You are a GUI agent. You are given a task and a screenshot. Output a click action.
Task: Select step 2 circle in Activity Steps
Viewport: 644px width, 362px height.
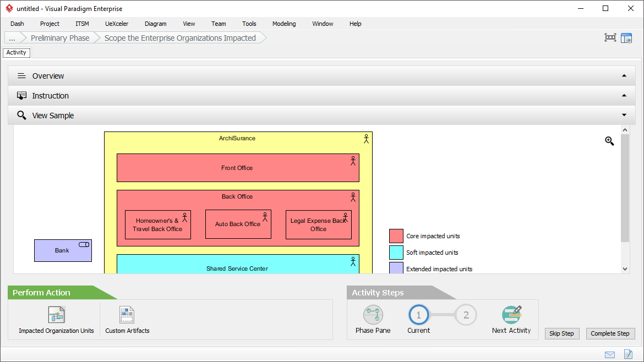466,315
